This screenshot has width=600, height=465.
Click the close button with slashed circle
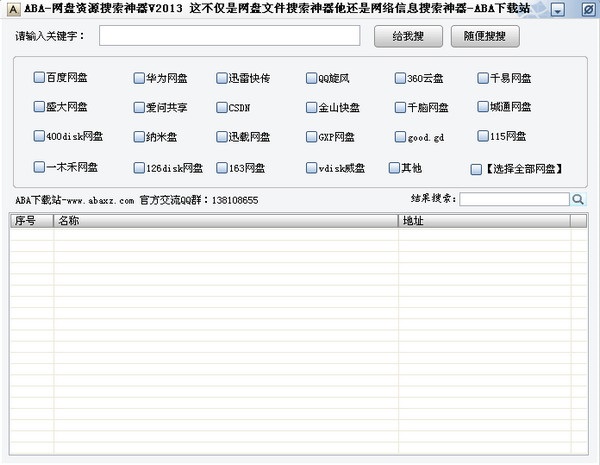click(x=588, y=10)
